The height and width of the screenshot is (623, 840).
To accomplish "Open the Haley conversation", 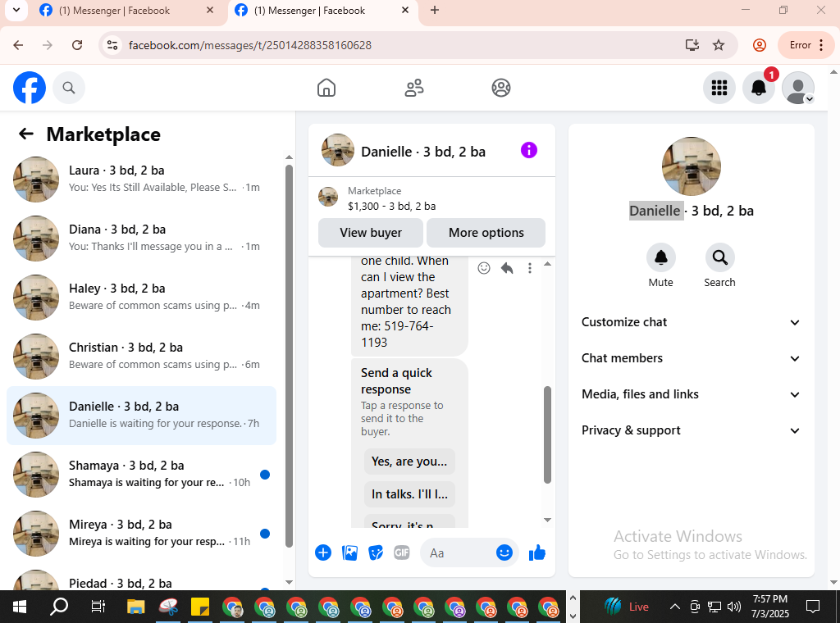I will click(x=141, y=297).
